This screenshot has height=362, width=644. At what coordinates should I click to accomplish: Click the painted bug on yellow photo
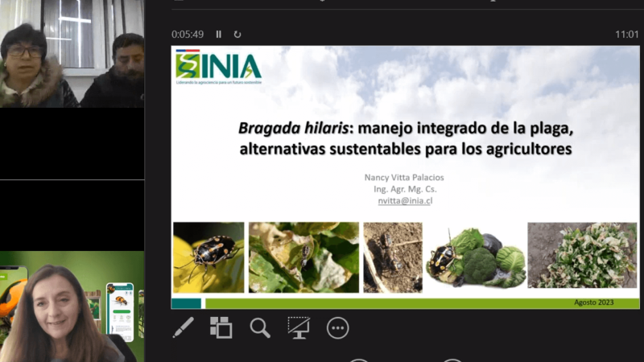click(208, 256)
